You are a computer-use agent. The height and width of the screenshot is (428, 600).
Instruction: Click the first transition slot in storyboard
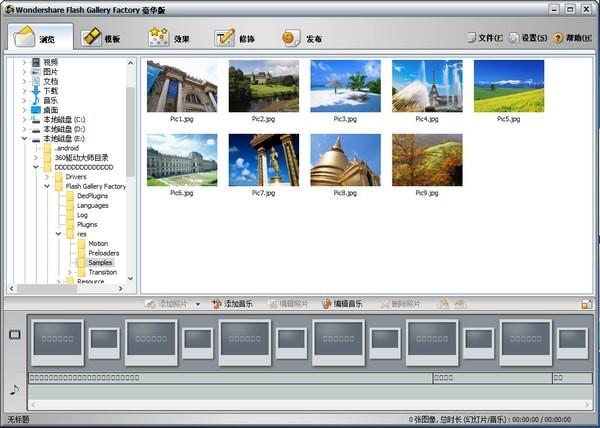104,343
